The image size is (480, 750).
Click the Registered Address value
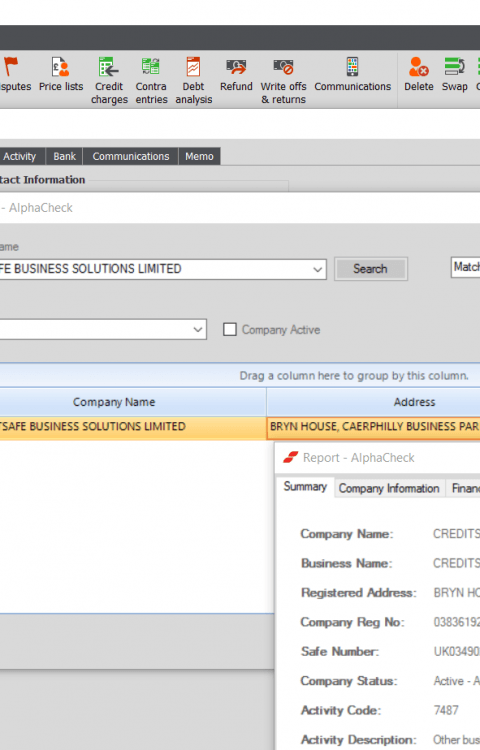[x=457, y=593]
